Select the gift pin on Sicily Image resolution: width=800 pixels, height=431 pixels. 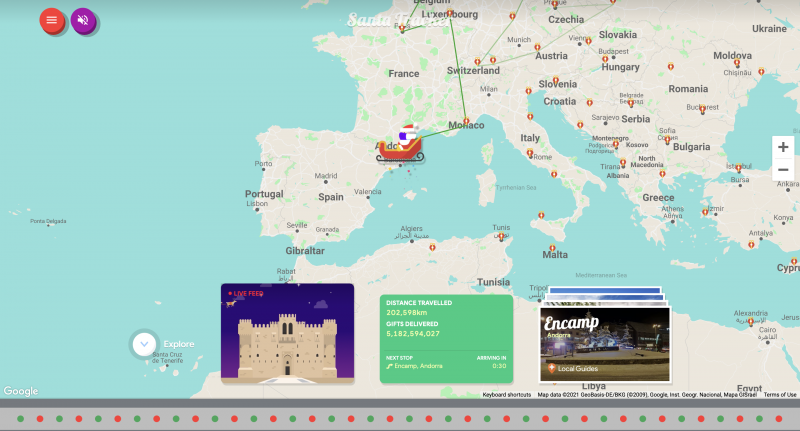(x=541, y=215)
